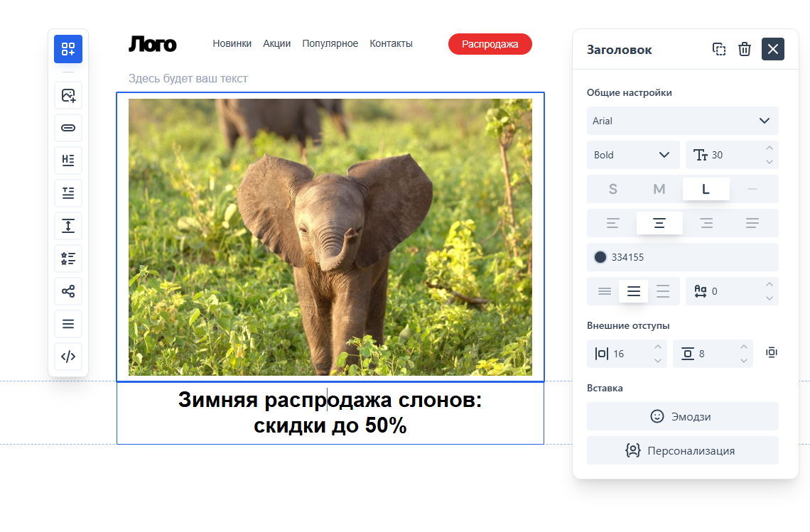Increase the font size value
Viewport: 810px width, 532px height.
[x=769, y=148]
